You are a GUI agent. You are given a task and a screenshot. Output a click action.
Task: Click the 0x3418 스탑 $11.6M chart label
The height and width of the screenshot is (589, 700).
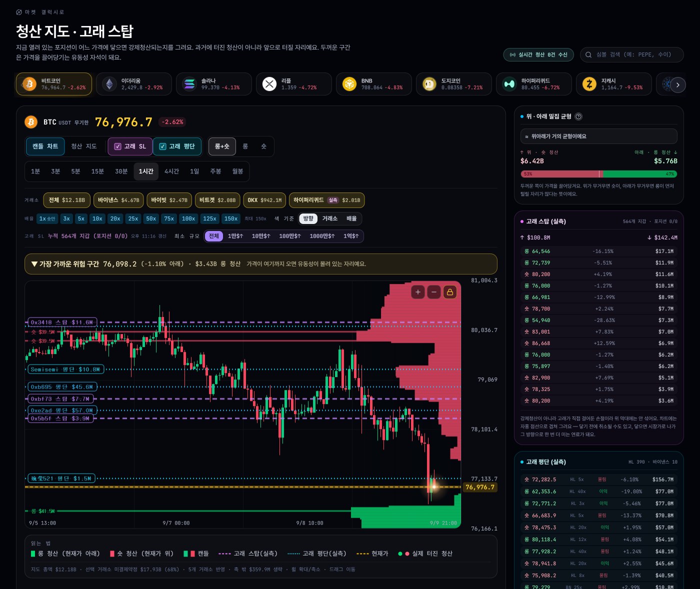click(62, 322)
